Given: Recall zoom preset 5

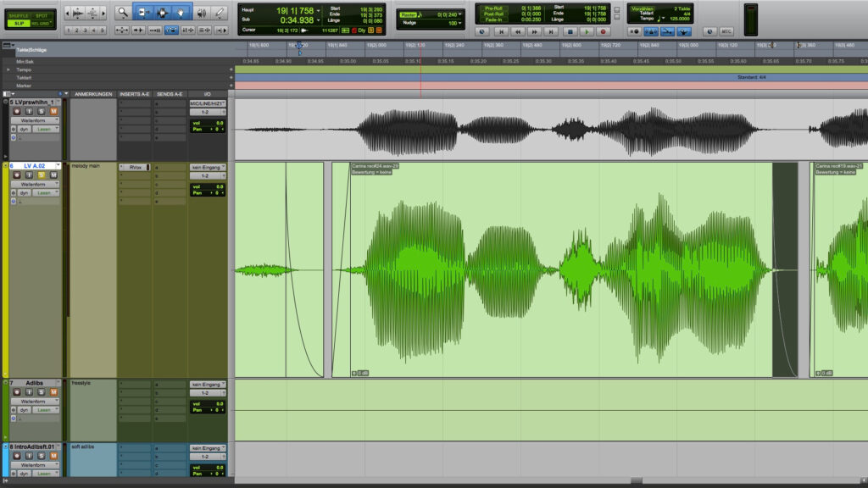Looking at the screenshot, I should tap(103, 30).
